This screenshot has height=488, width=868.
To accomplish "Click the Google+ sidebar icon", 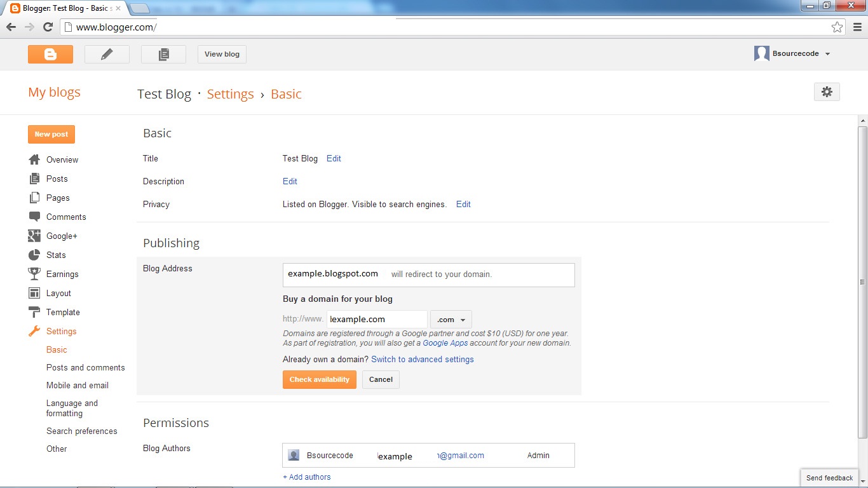I will click(34, 236).
